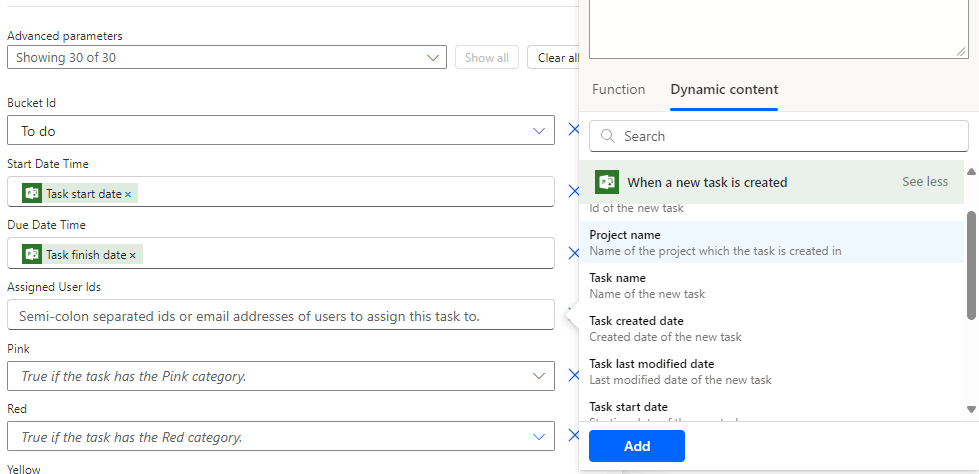This screenshot has width=979, height=474.
Task: Click the Project icon on Task finish date token
Action: pos(32,254)
